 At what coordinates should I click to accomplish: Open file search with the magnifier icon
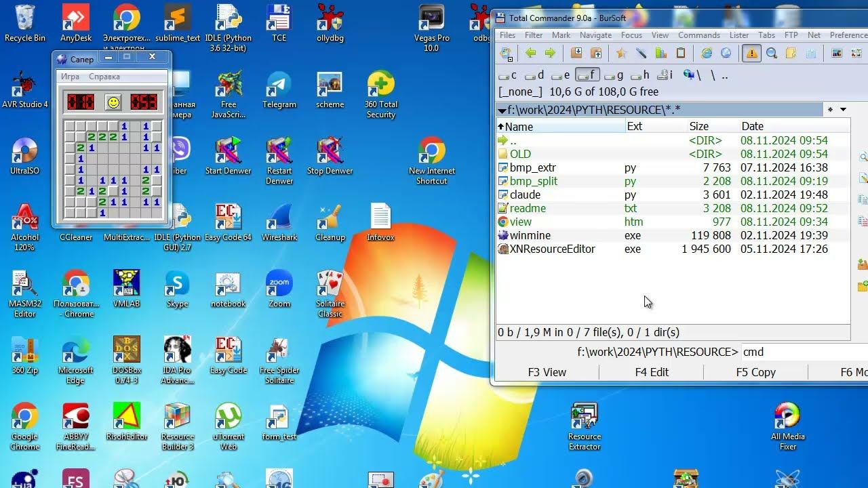(x=772, y=54)
